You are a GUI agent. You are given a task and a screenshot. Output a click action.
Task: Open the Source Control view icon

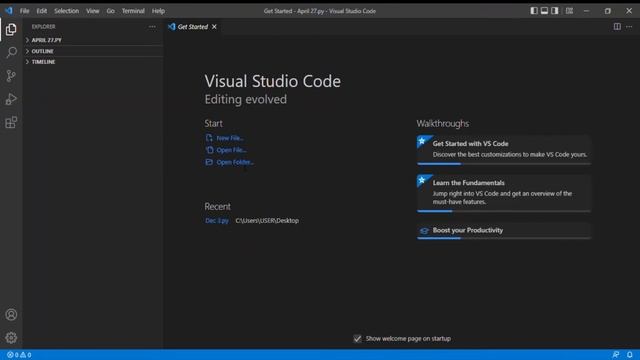11,76
